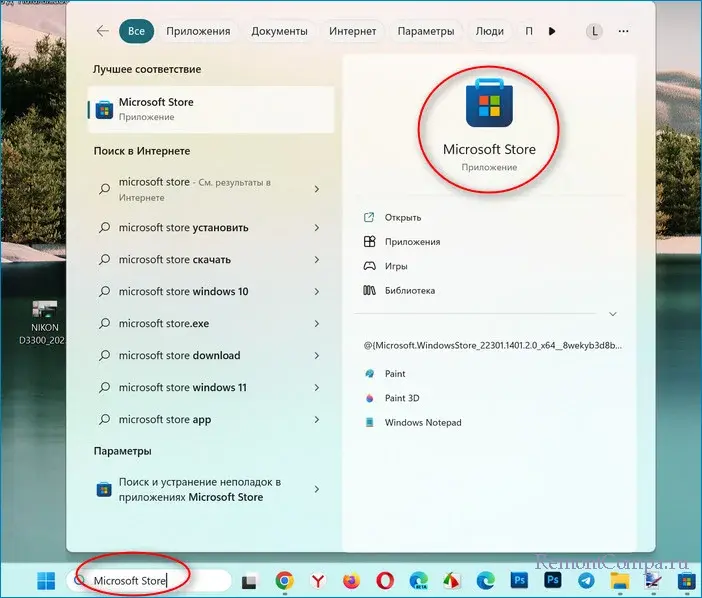
Task: Select 'microsoft store windows 11' suggestion
Action: 211,388
